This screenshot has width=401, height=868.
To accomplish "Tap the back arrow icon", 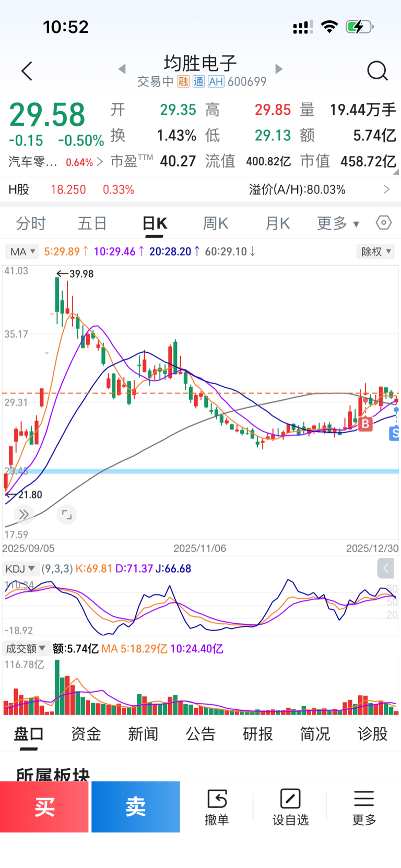I will (x=27, y=71).
